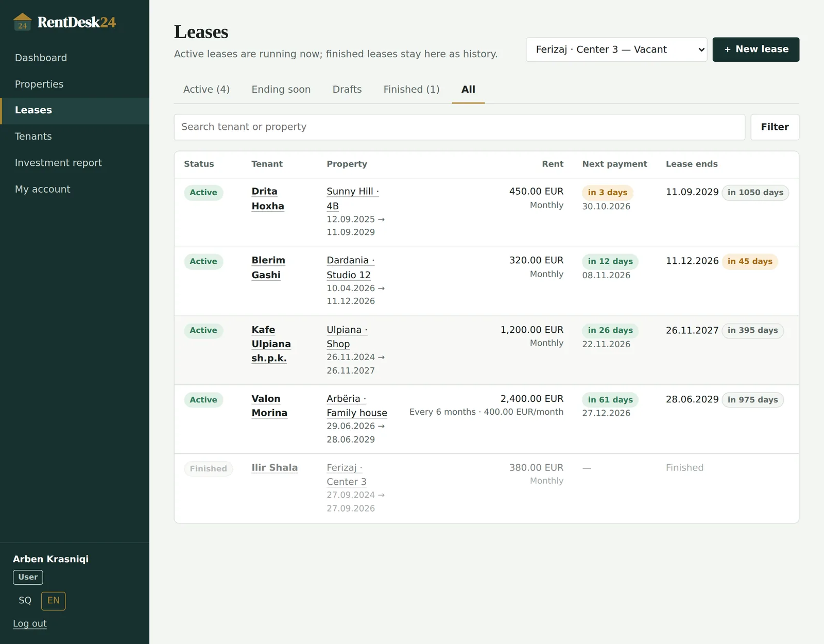824x644 pixels.
Task: Log out of the account
Action: click(30, 624)
